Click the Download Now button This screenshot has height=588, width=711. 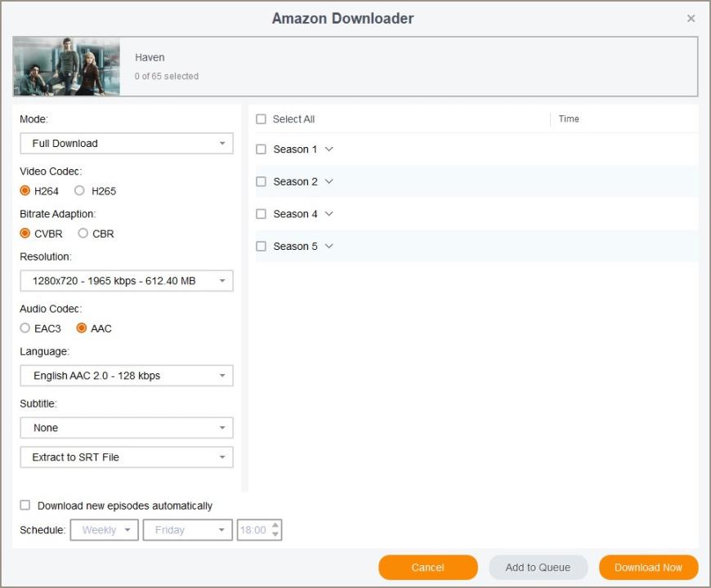(x=648, y=568)
